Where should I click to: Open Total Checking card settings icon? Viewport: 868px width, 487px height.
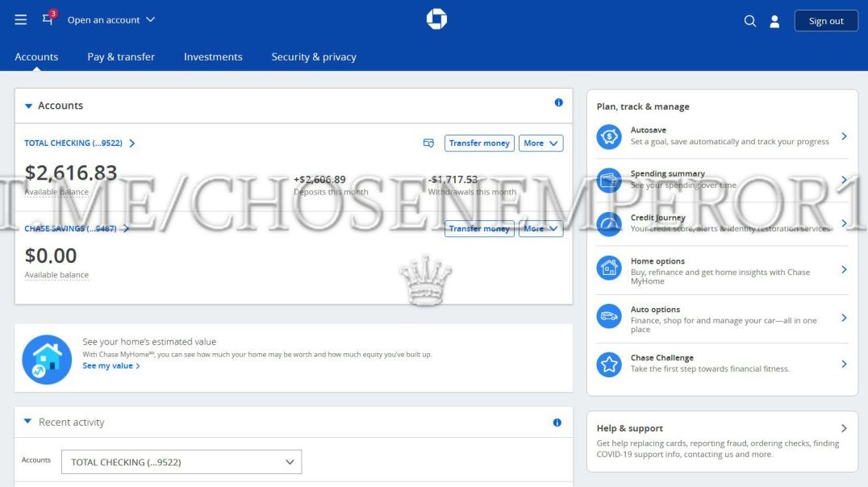click(x=428, y=144)
